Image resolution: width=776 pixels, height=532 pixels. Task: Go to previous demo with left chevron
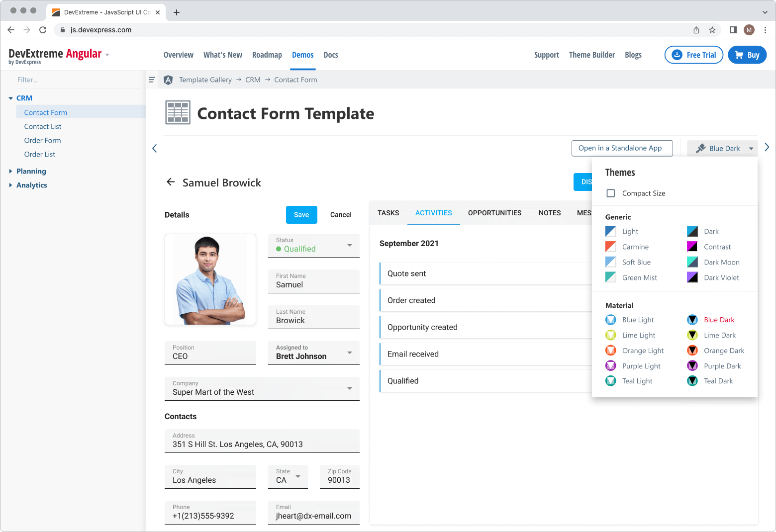155,148
